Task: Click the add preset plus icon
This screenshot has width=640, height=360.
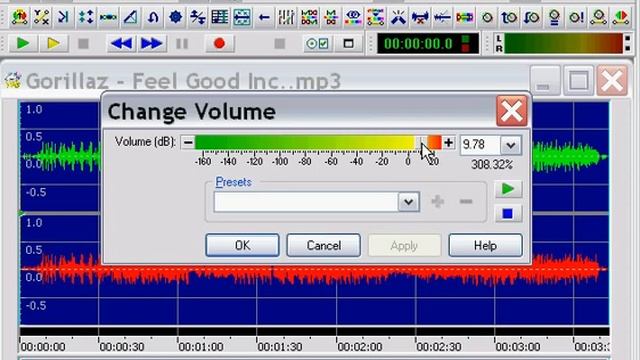Action: [438, 201]
